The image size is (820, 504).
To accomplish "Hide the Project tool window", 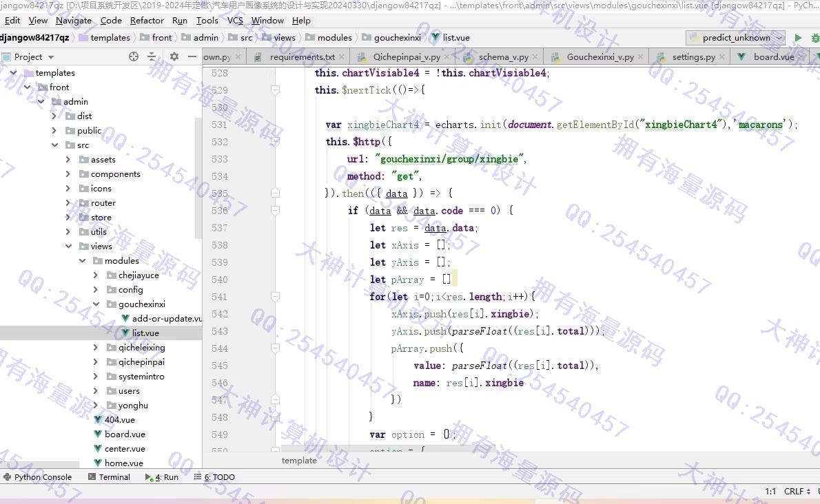I will [192, 56].
